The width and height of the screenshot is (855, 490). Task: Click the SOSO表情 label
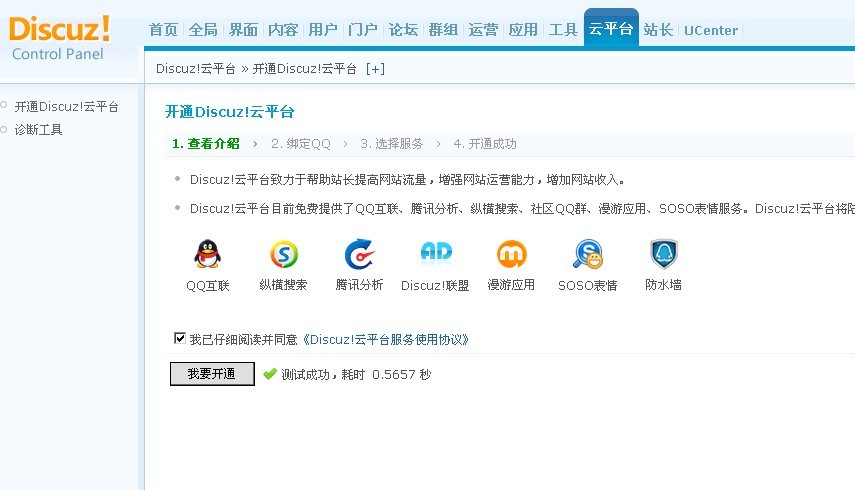[x=587, y=286]
